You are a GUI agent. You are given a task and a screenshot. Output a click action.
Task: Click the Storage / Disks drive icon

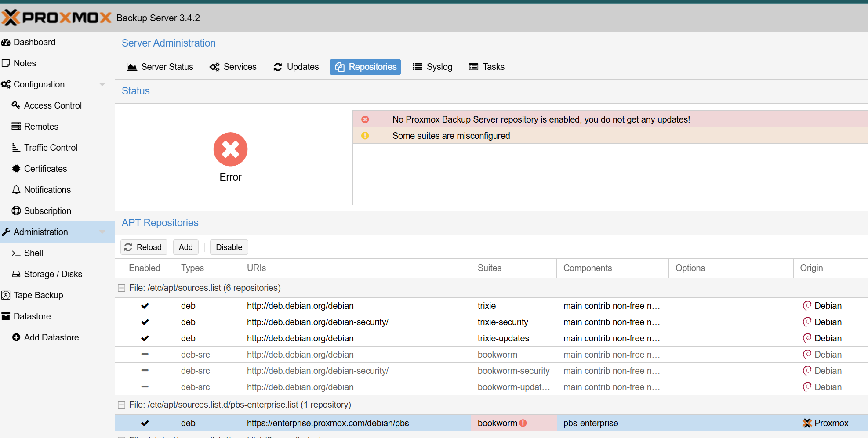16,274
